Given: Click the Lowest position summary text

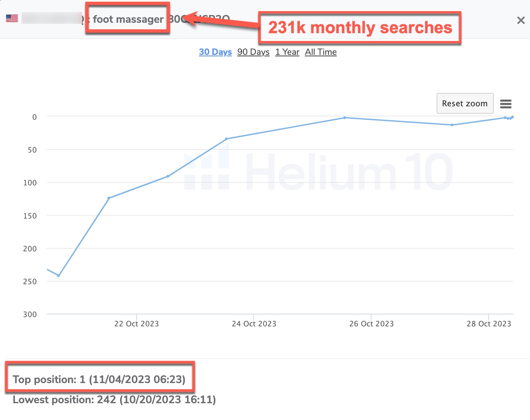Looking at the screenshot, I should (x=114, y=399).
